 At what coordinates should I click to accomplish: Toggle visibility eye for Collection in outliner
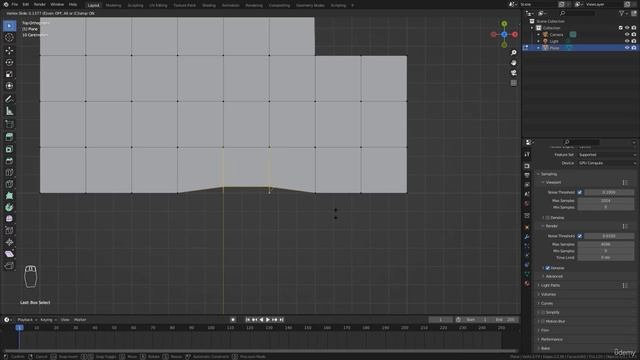coord(627,28)
